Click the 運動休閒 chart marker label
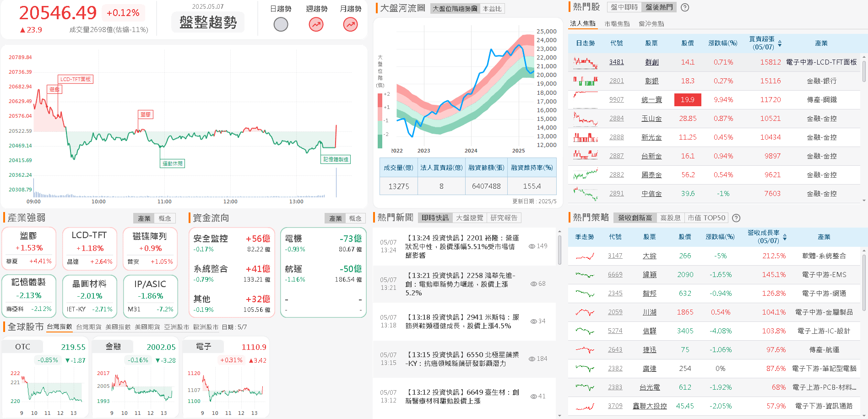Image resolution: width=868 pixels, height=419 pixels. pyautogui.click(x=173, y=163)
